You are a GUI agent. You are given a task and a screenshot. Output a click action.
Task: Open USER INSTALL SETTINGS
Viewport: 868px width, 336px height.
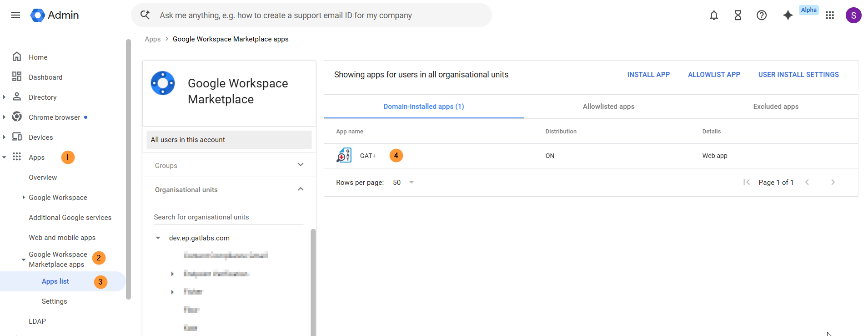[x=798, y=75]
